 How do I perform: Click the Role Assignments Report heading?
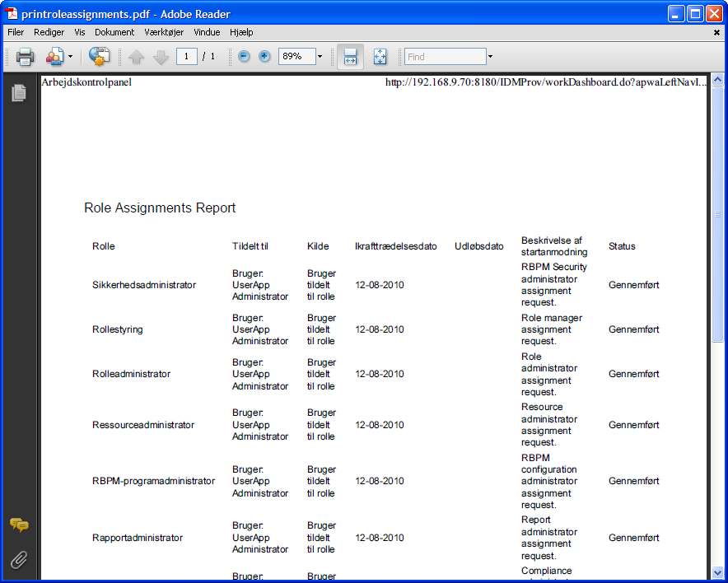pyautogui.click(x=160, y=208)
